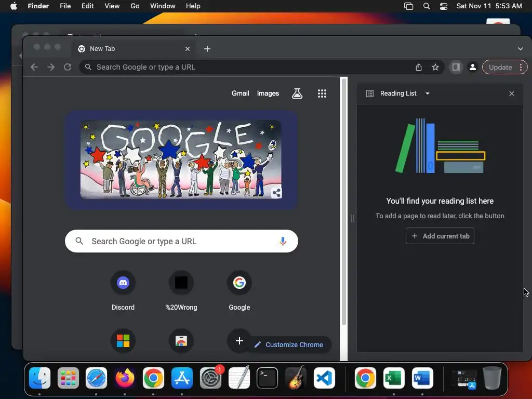Open the Go menu
This screenshot has height=399, width=532.
pos(135,6)
